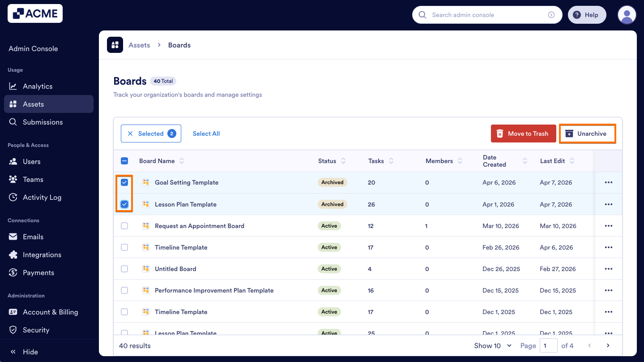The height and width of the screenshot is (362, 644).
Task: Click the Submissions magnifier icon
Action: pos(13,122)
